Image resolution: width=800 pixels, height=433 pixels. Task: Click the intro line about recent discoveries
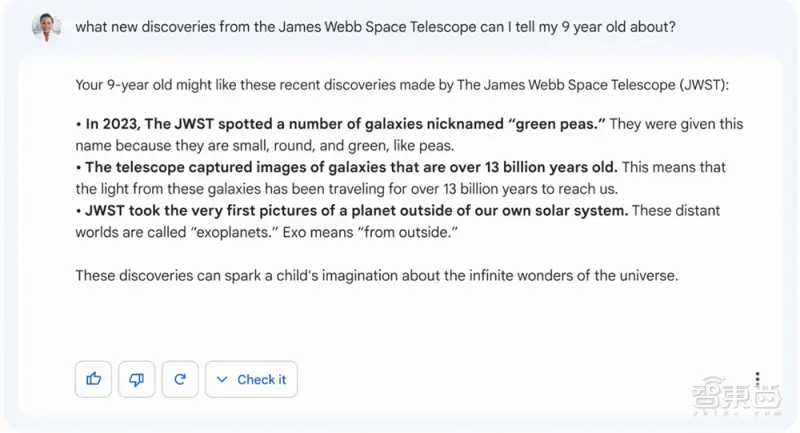[x=402, y=85]
